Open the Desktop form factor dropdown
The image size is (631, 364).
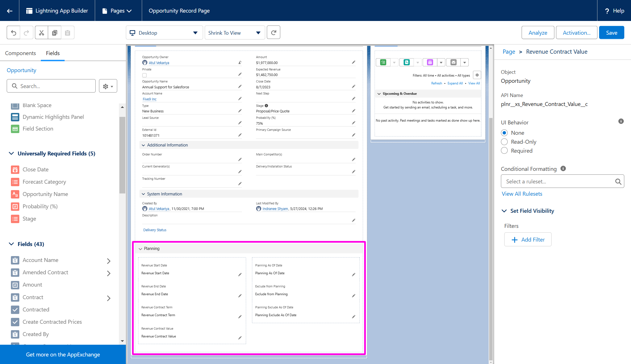[x=164, y=33]
